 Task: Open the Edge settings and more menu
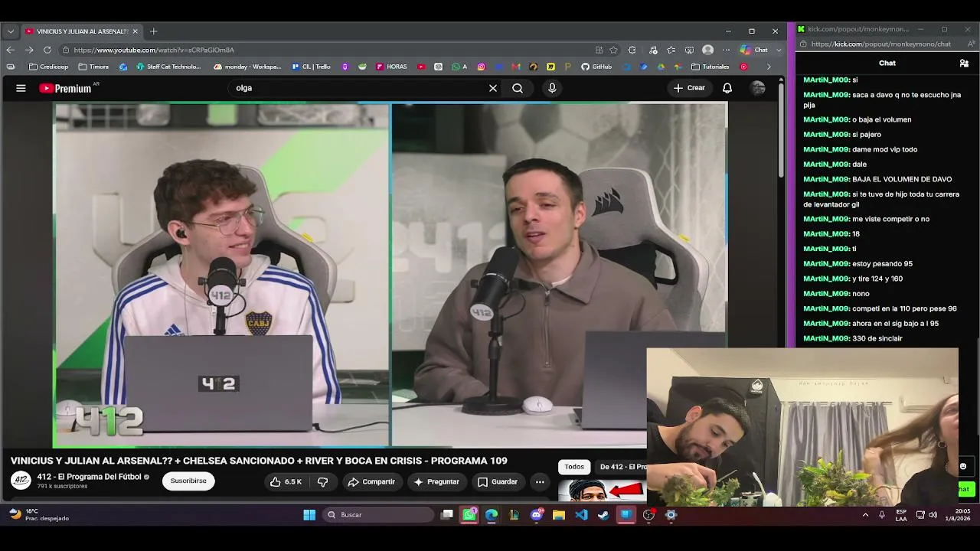pyautogui.click(x=726, y=50)
